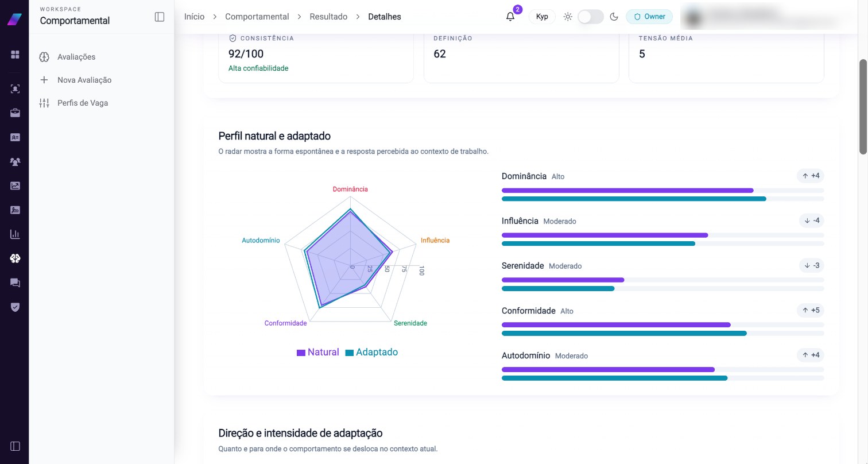Click the Owner role badge
This screenshot has height=464, width=868.
coord(649,17)
